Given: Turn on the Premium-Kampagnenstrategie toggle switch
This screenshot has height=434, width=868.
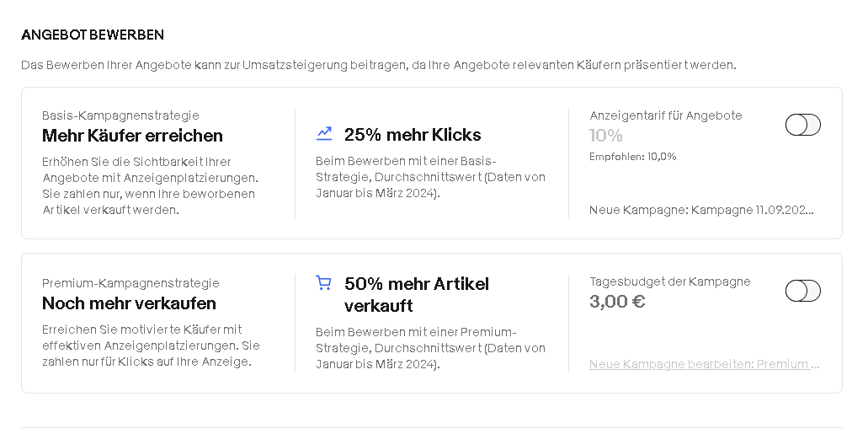Looking at the screenshot, I should 802,291.
